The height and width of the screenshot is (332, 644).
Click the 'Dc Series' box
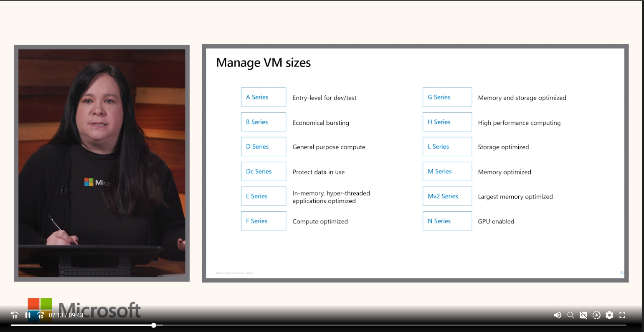264,171
